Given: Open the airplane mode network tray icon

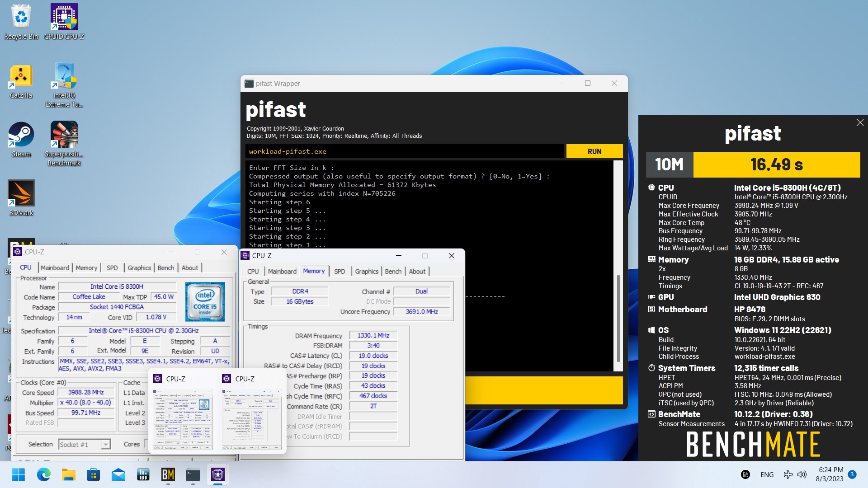Looking at the screenshot, I should [x=788, y=474].
